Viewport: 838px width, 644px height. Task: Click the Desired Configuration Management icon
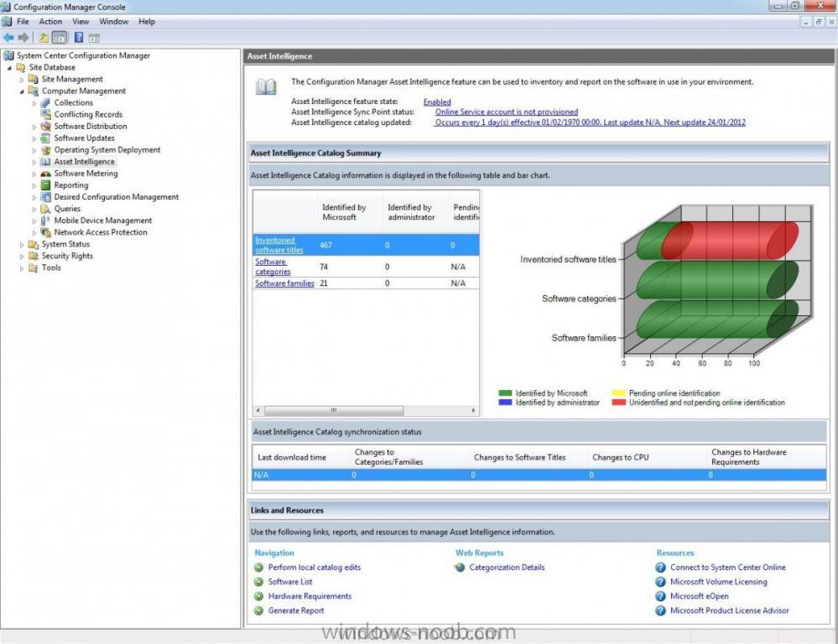click(46, 197)
